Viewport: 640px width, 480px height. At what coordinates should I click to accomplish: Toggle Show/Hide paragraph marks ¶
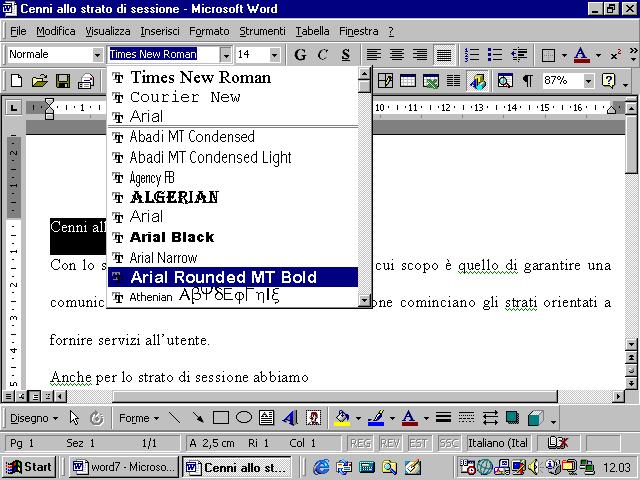528,80
